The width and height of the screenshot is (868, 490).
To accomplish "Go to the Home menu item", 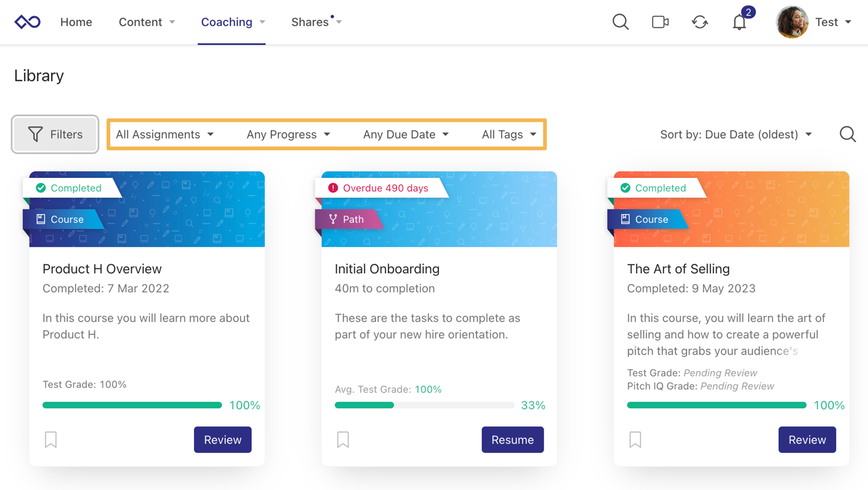I will click(x=76, y=22).
